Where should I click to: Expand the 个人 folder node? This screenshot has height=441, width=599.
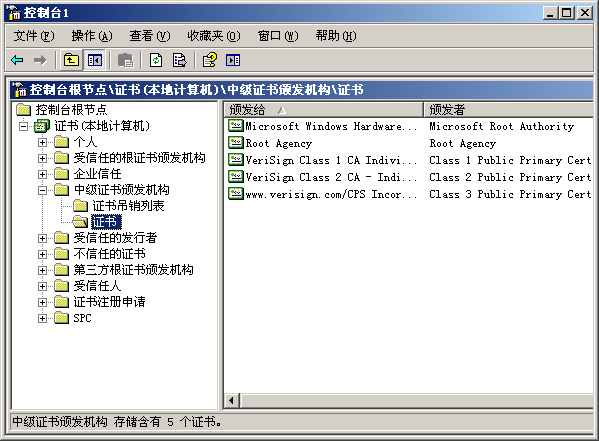[42, 142]
